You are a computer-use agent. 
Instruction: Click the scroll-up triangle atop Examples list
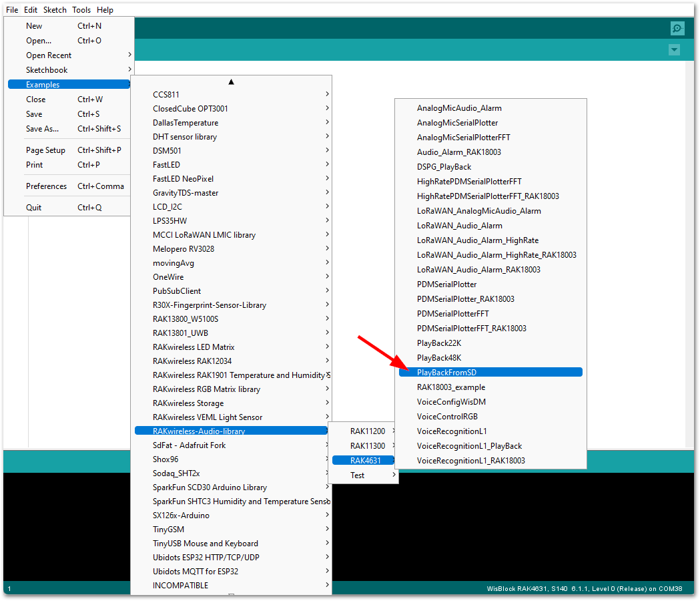pyautogui.click(x=231, y=81)
